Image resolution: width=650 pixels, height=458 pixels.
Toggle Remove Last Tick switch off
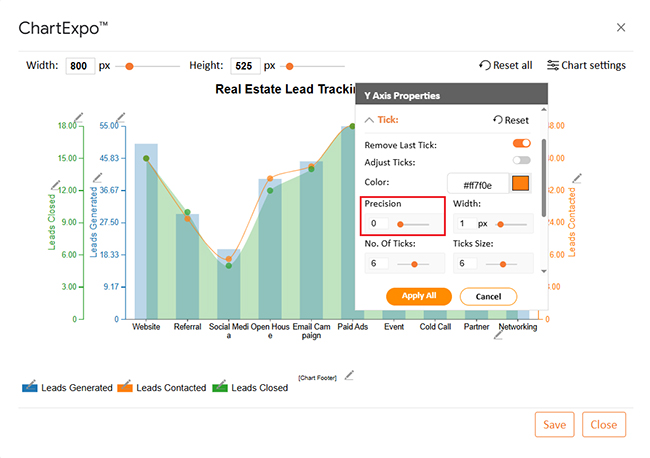point(521,144)
